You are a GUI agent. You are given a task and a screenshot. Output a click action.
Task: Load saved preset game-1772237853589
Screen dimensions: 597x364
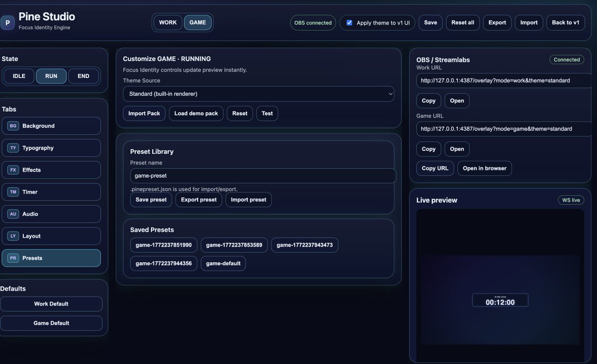(x=234, y=245)
